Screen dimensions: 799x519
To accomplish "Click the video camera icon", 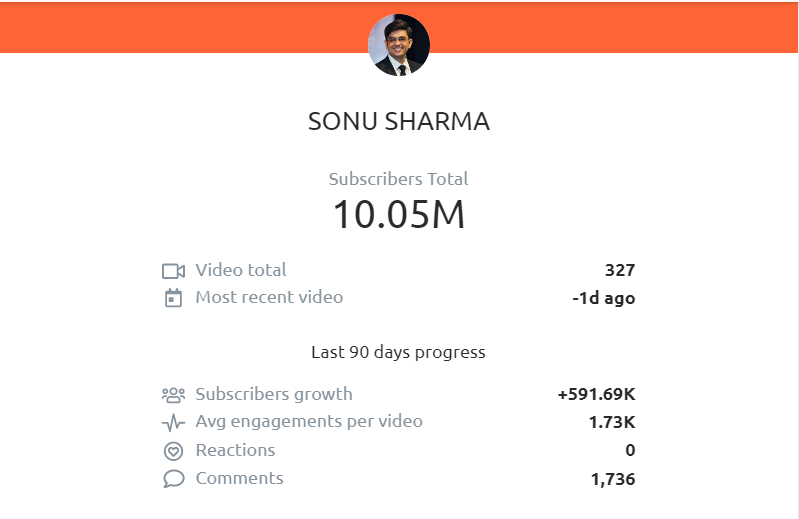I will (x=173, y=271).
